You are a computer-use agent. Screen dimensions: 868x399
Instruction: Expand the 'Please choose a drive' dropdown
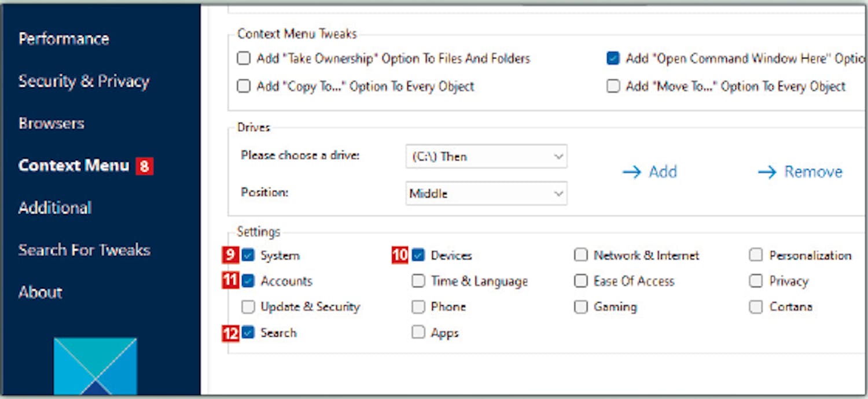tap(486, 157)
